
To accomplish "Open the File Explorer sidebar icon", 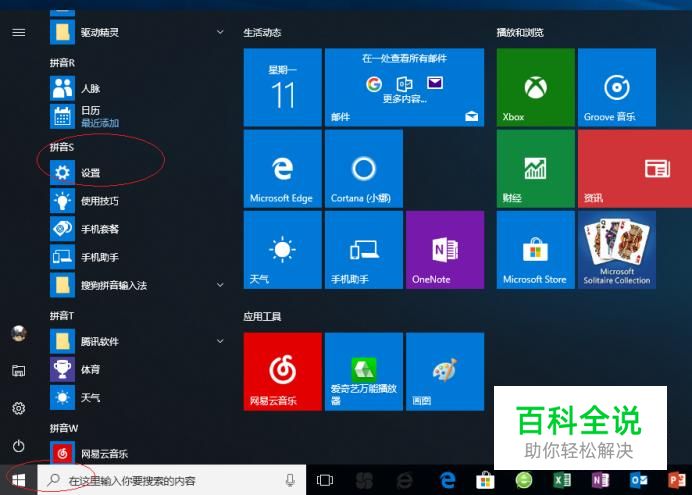I will point(19,371).
